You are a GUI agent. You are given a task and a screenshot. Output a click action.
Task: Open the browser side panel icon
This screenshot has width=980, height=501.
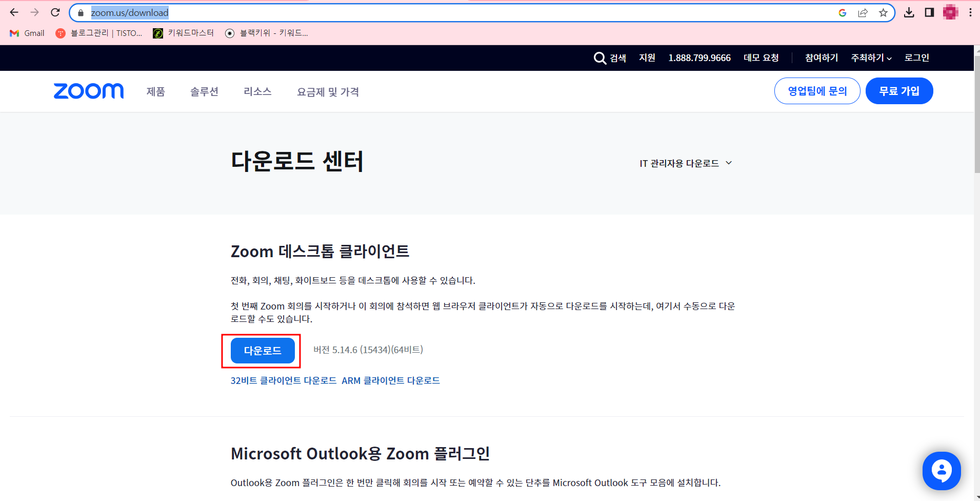(x=929, y=12)
